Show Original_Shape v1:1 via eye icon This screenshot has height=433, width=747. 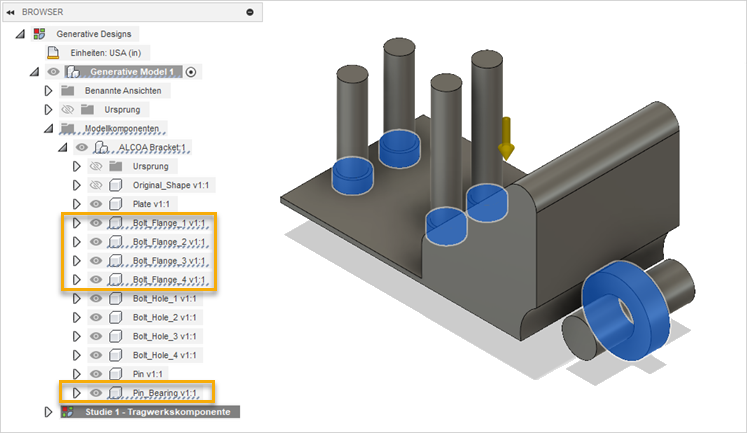[x=96, y=185]
